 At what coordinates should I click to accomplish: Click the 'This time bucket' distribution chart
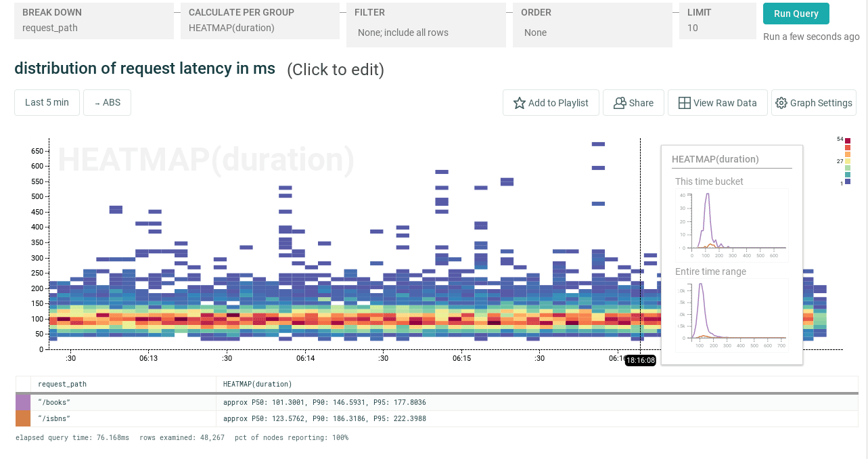pos(731,223)
